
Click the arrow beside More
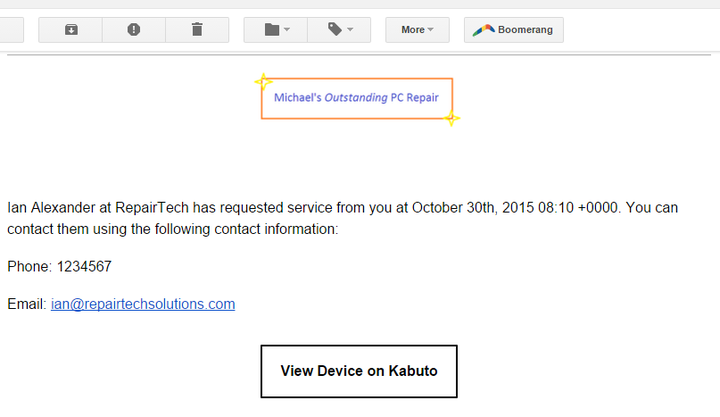[431, 30]
